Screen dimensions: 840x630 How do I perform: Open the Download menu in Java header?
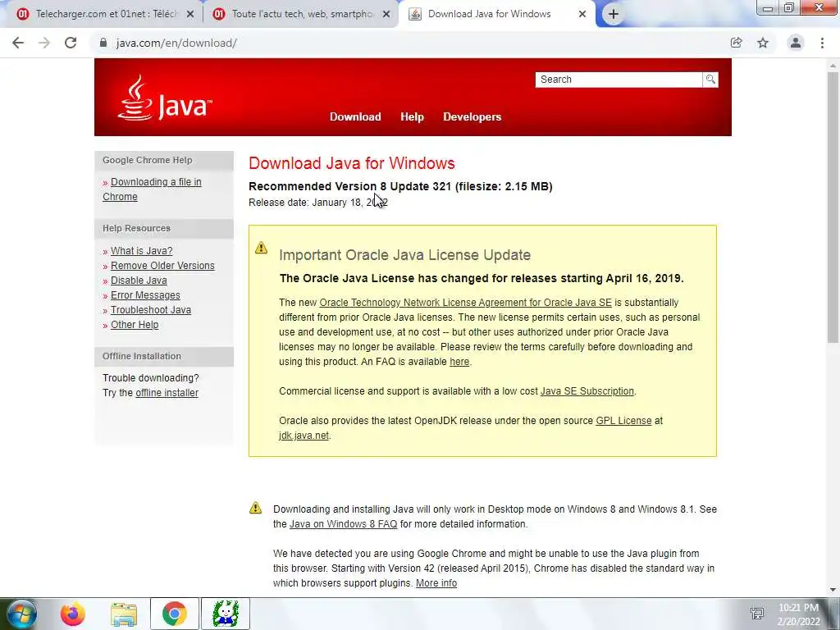(x=355, y=116)
